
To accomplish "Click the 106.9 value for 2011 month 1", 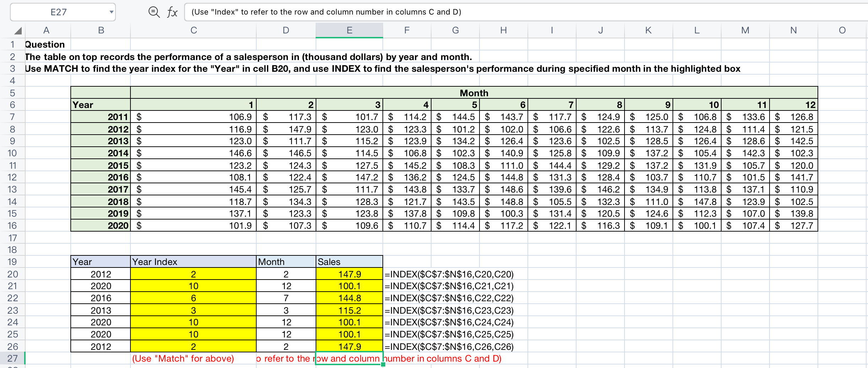I will 193,117.
